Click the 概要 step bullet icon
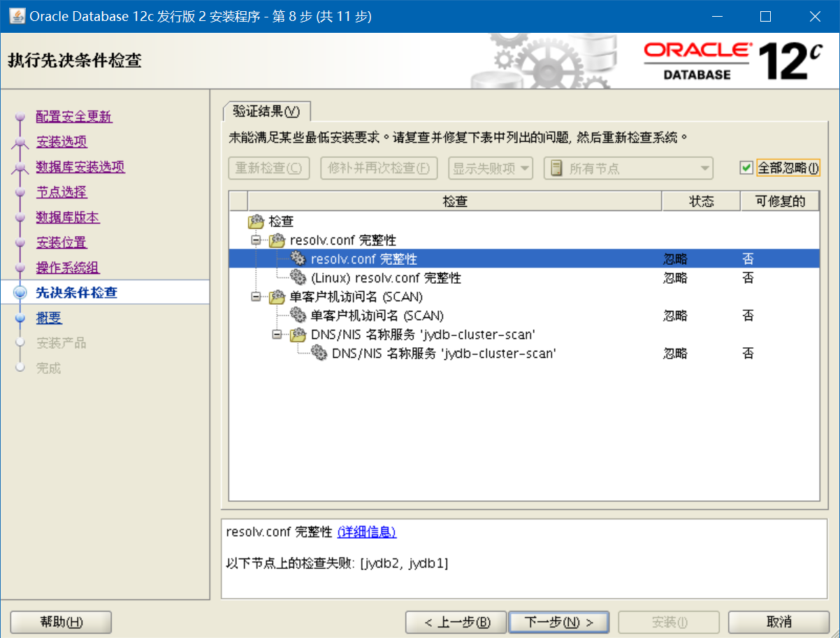Screen dimensions: 840x638 point(20,318)
